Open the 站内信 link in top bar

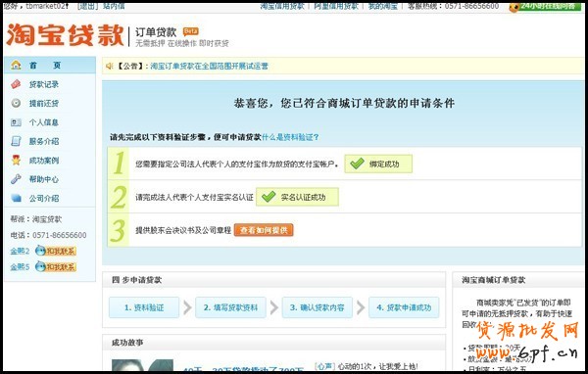(114, 6)
